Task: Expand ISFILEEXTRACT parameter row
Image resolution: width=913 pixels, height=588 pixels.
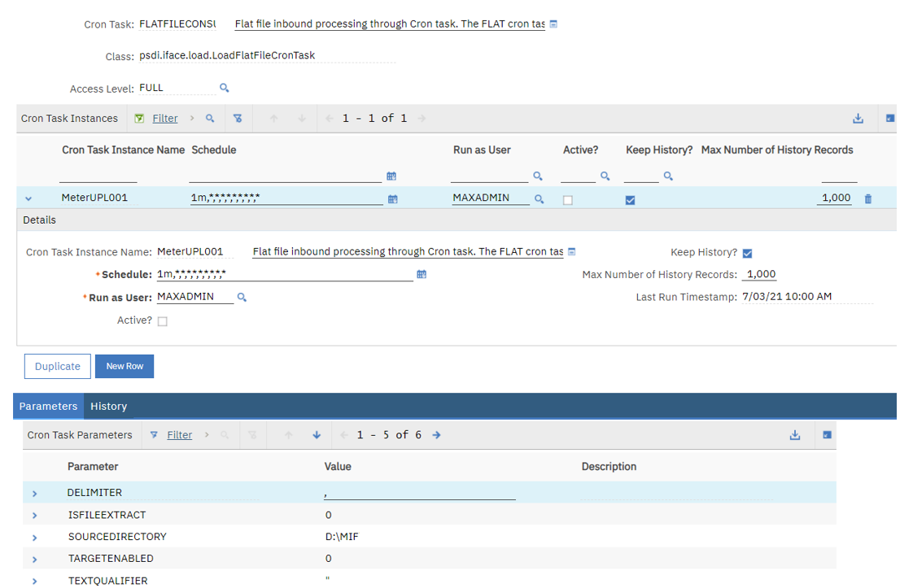Action: [x=34, y=516]
